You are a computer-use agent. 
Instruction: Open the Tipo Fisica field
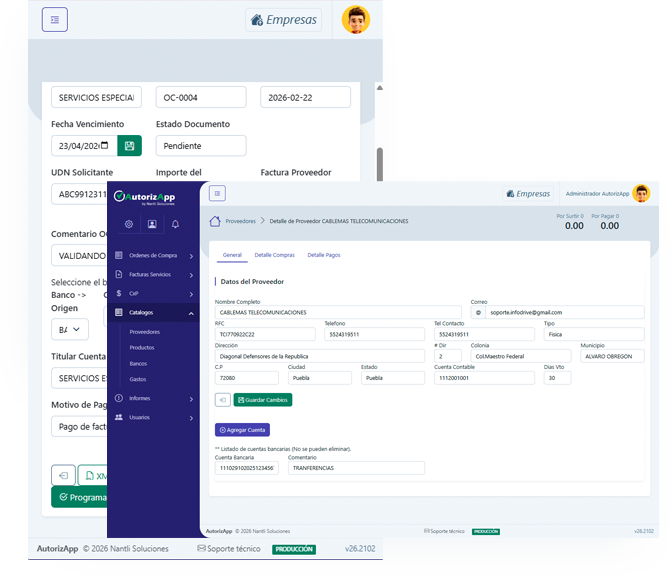[594, 334]
